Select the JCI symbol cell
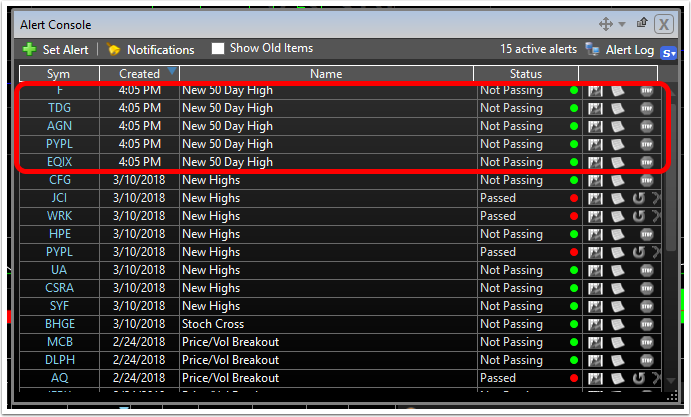 pos(59,198)
